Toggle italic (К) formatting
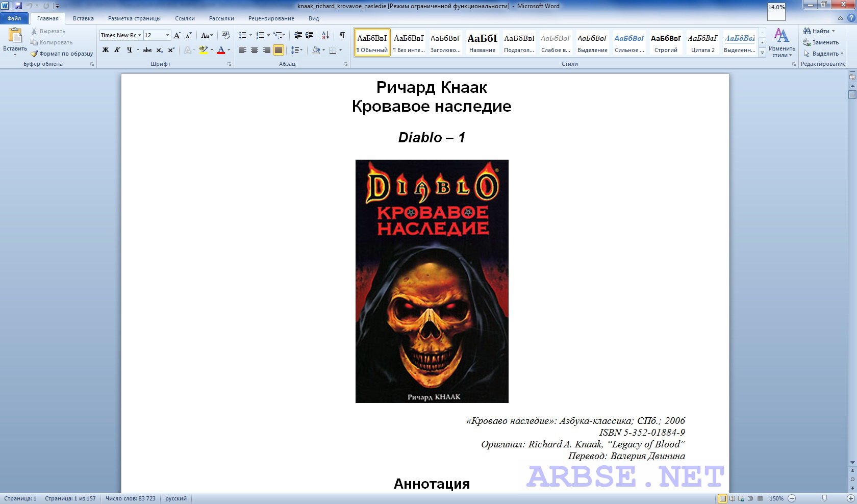This screenshot has width=857, height=504. 117,50
